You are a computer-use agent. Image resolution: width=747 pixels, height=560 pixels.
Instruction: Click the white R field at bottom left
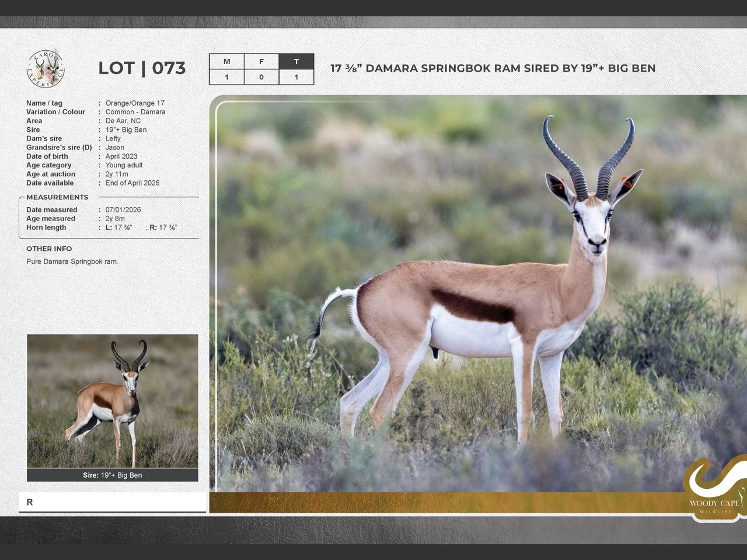click(x=112, y=502)
